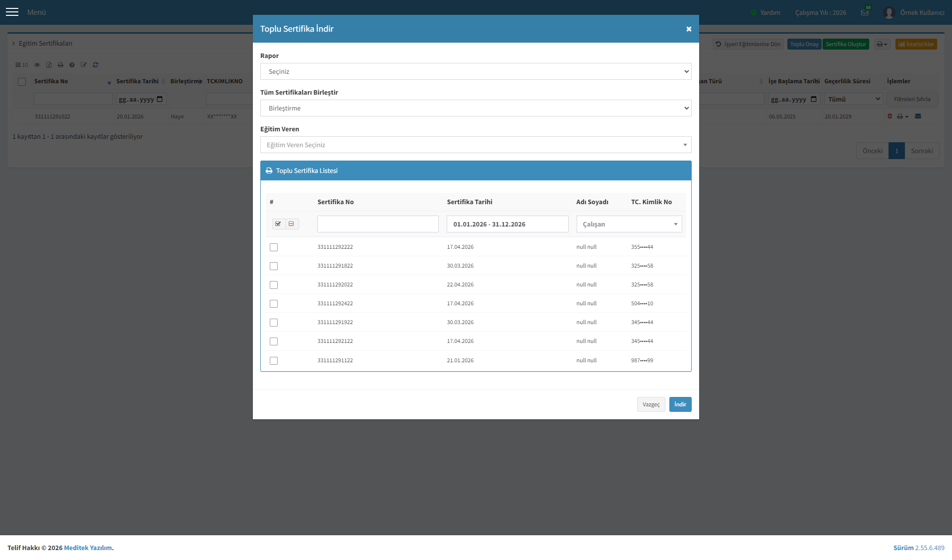Open the Çalışan filter dropdown
The width and height of the screenshot is (952, 560).
pos(629,224)
